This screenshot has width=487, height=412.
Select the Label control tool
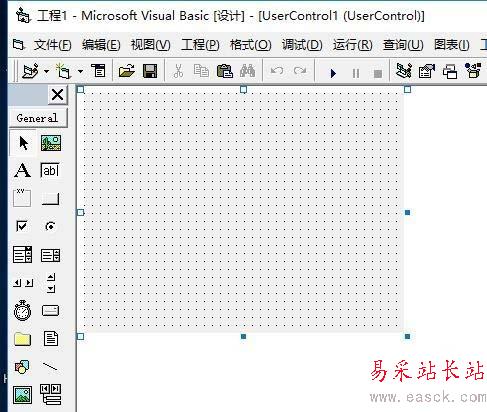click(22, 170)
